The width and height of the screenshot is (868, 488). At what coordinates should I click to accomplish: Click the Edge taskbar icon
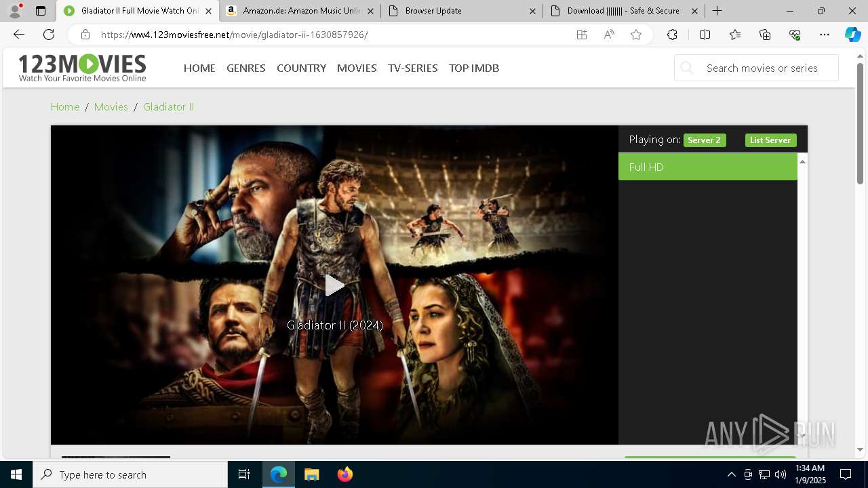coord(279,474)
